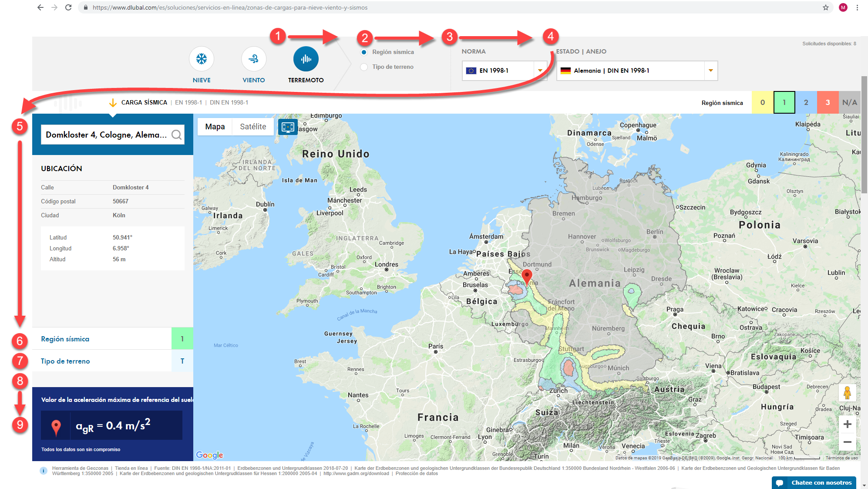This screenshot has width=868, height=489.
Task: Zoom out the map with minus
Action: 847,442
